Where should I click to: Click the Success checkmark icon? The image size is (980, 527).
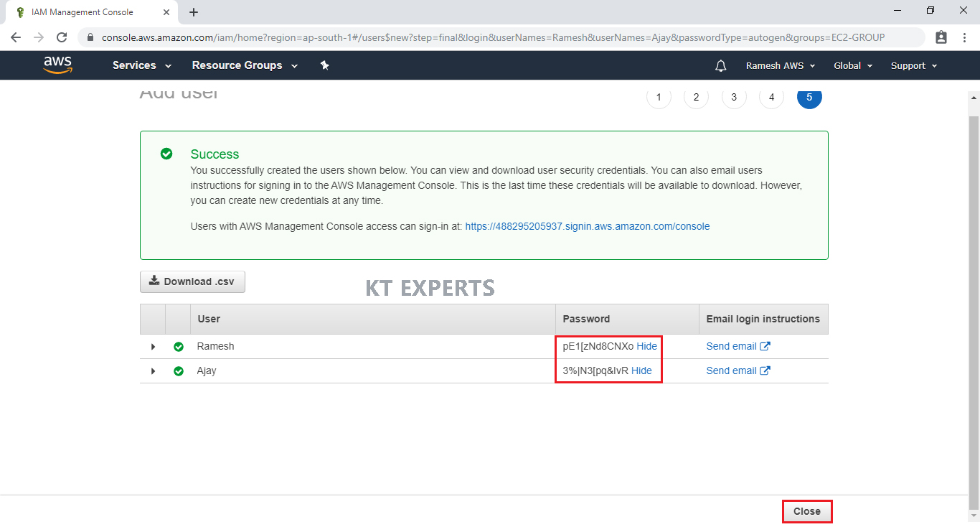tap(166, 154)
